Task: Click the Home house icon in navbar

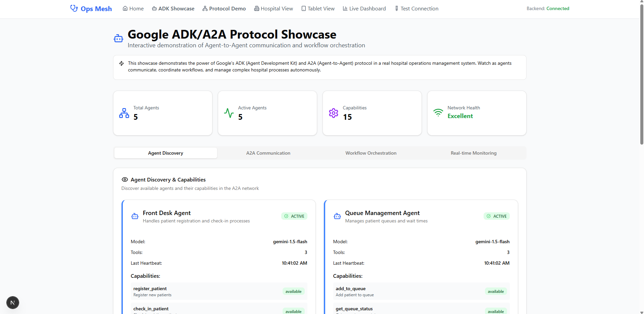Action: (x=125, y=8)
